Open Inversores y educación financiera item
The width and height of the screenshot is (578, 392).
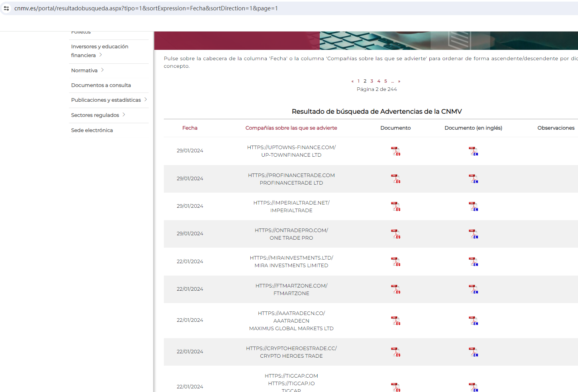pos(100,51)
